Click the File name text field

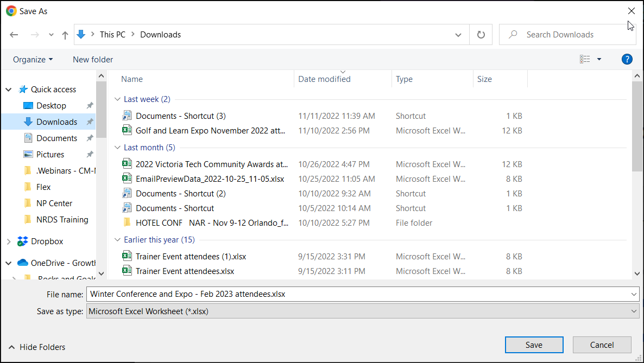click(x=358, y=294)
